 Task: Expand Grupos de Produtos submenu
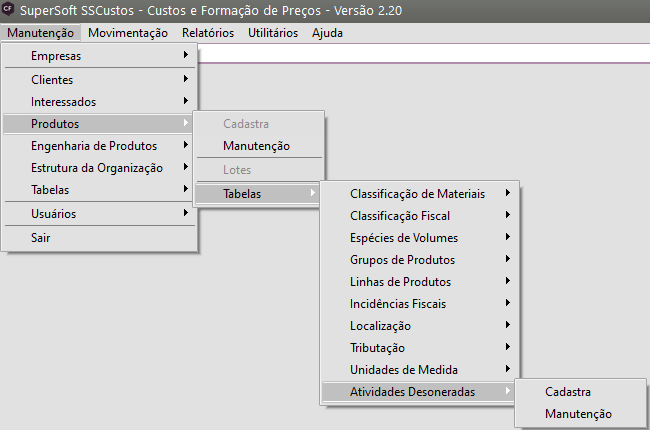tap(417, 260)
